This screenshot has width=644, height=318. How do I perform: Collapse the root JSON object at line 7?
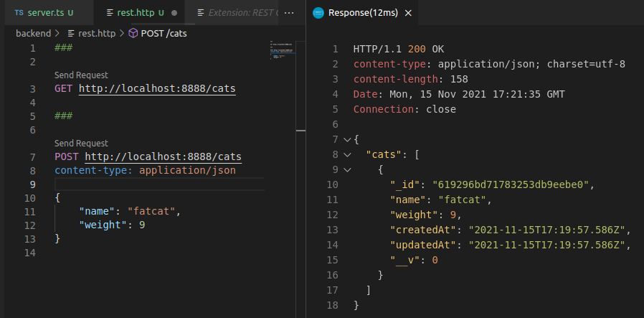point(347,139)
